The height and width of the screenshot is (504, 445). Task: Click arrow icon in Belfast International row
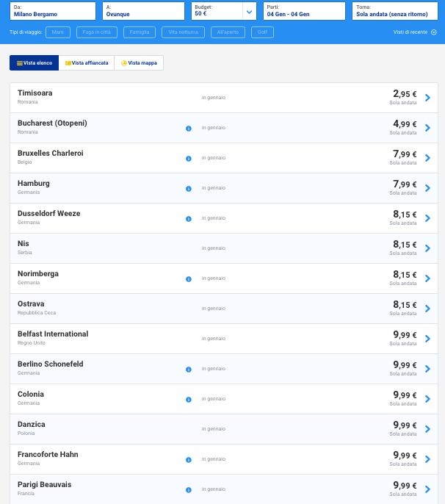(x=427, y=339)
